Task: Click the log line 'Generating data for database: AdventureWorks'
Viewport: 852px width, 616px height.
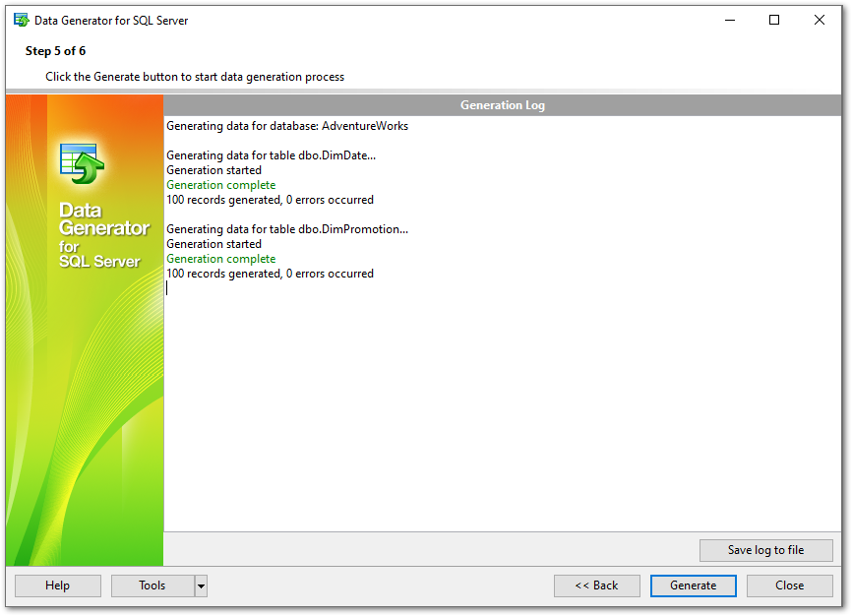Action: pyautogui.click(x=287, y=126)
